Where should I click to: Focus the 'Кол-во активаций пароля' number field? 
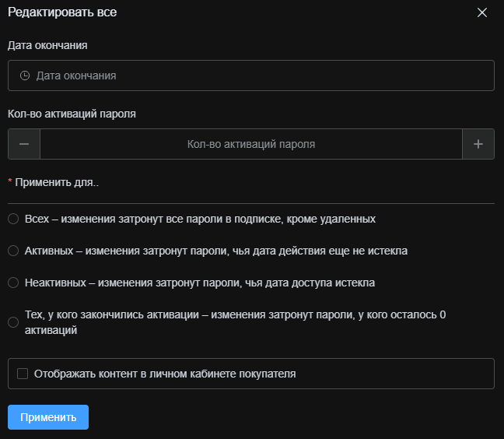point(251,144)
